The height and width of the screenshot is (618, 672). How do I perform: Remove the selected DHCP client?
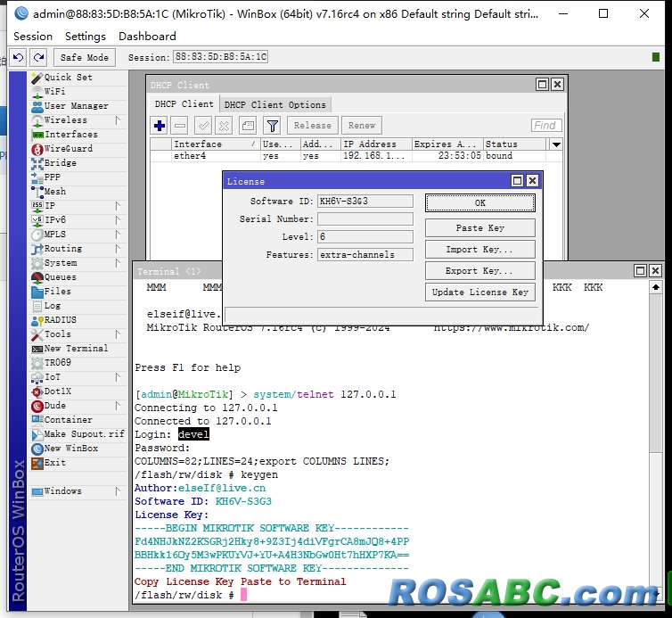[180, 126]
